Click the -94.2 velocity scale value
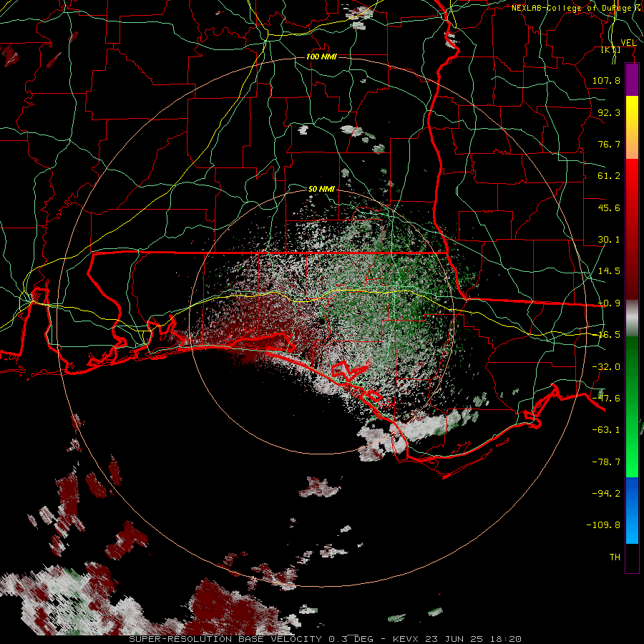Image resolution: width=644 pixels, height=644 pixels. pos(606,494)
